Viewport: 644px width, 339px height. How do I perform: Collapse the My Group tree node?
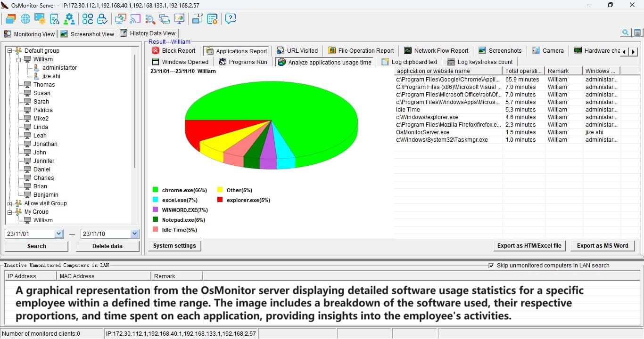10,212
